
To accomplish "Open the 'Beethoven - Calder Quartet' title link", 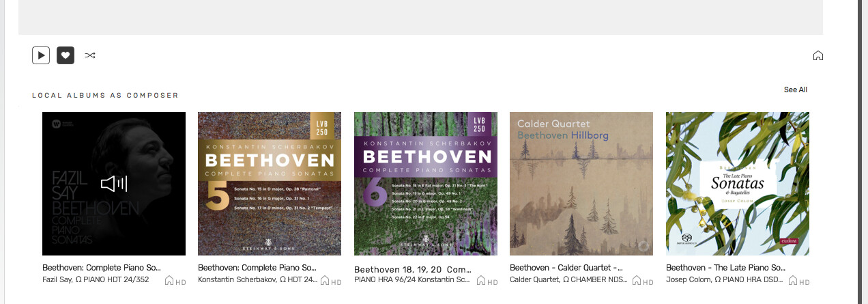I will click(566, 268).
